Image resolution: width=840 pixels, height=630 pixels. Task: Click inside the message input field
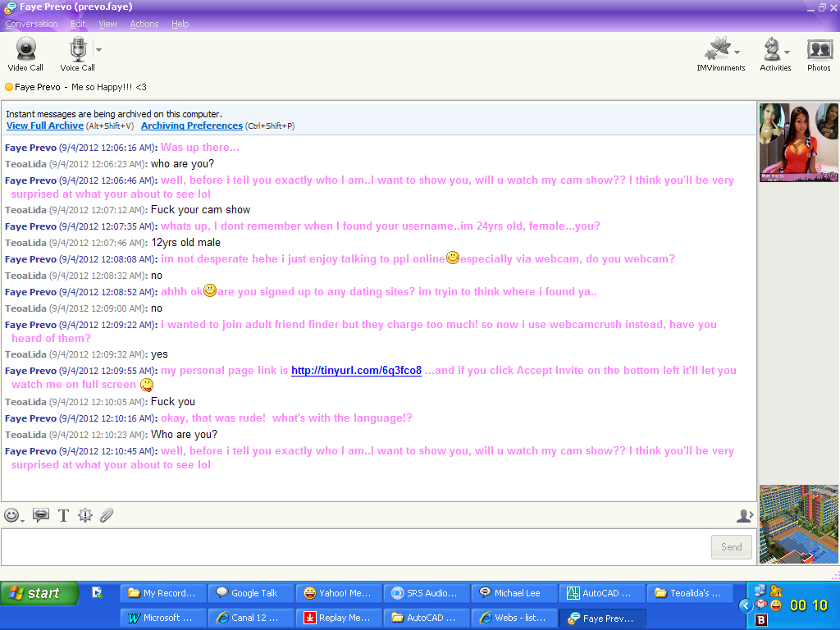(x=356, y=547)
